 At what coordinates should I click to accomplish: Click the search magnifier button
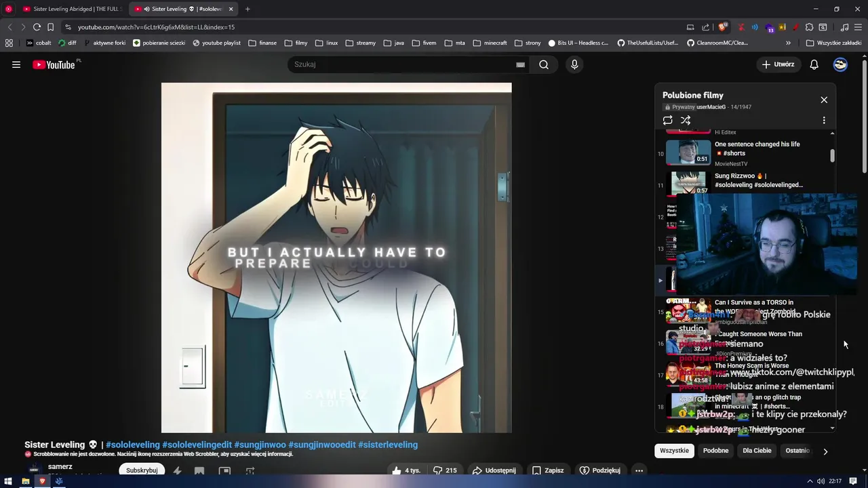pos(544,64)
